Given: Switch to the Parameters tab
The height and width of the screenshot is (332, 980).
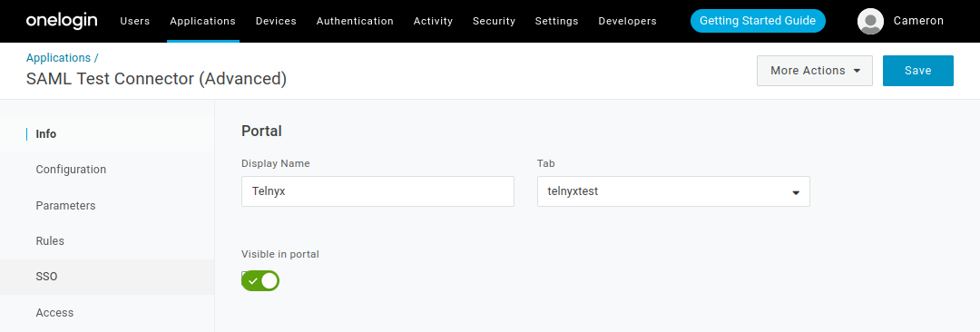Looking at the screenshot, I should (107, 206).
